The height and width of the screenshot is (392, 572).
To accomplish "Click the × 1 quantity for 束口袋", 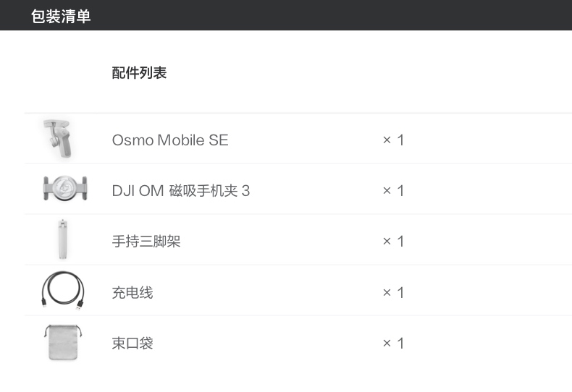I will tap(393, 344).
